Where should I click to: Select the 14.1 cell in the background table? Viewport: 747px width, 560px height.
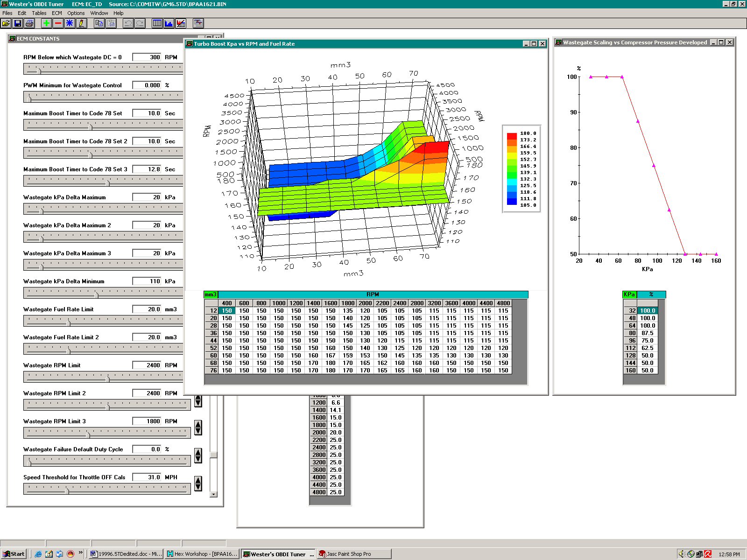pyautogui.click(x=336, y=410)
